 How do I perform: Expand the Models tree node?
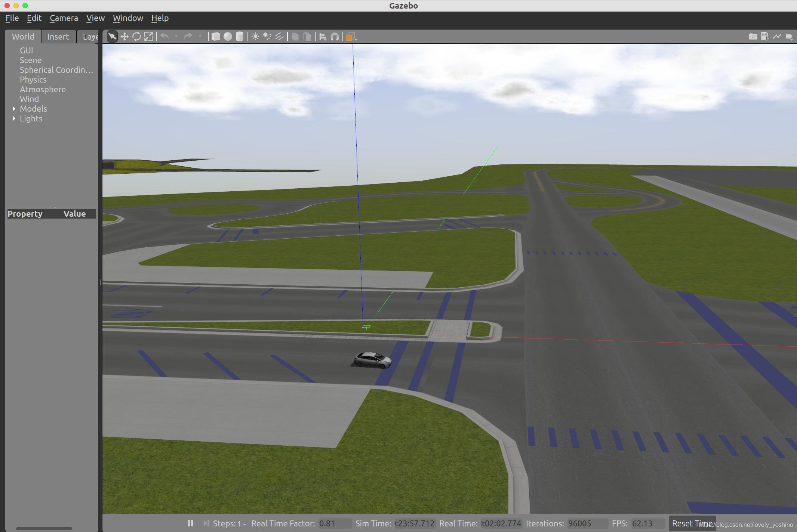pyautogui.click(x=14, y=109)
